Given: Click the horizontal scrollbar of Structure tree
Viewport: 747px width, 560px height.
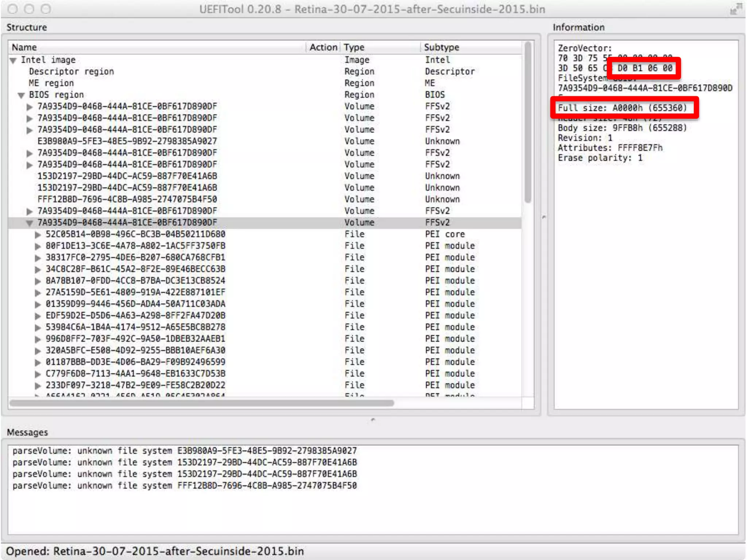Looking at the screenshot, I should pyautogui.click(x=202, y=403).
